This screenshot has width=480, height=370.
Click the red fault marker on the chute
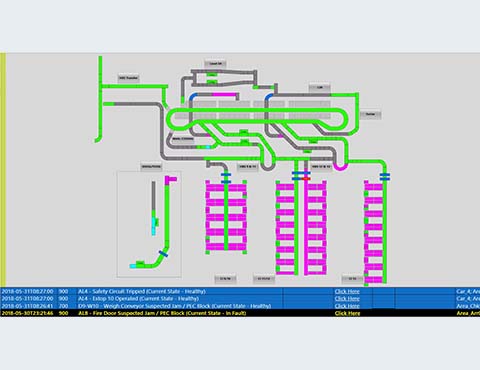click(306, 179)
